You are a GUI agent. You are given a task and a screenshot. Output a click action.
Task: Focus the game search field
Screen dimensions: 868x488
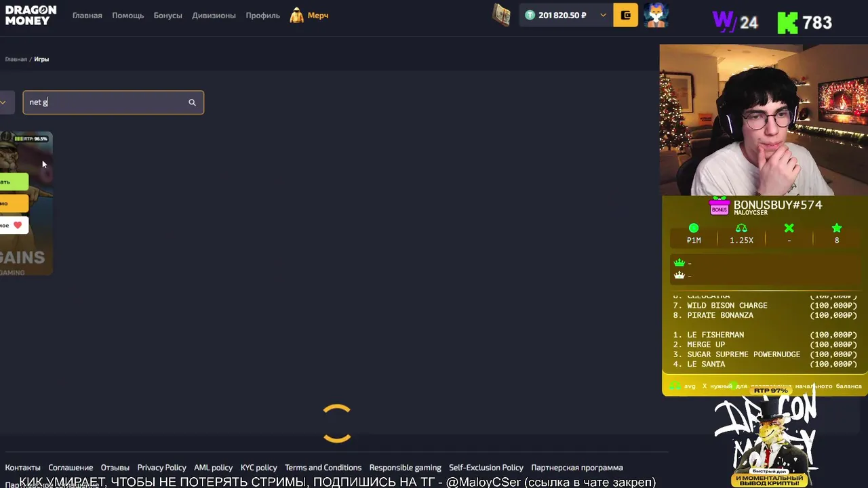pos(113,102)
